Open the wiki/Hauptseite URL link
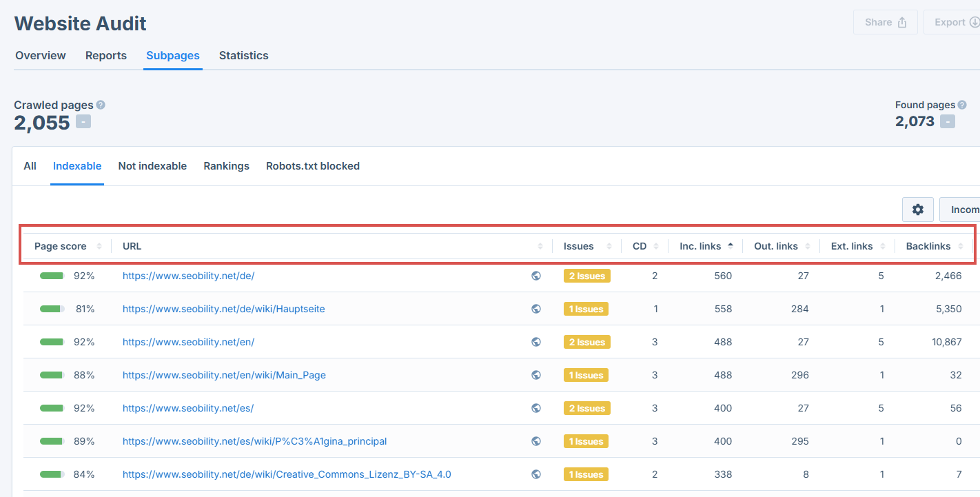 click(223, 309)
